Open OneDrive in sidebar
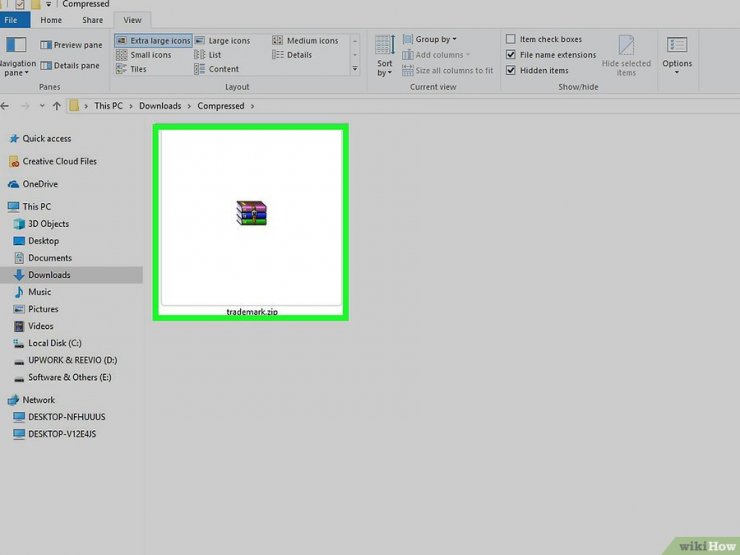 coord(40,184)
